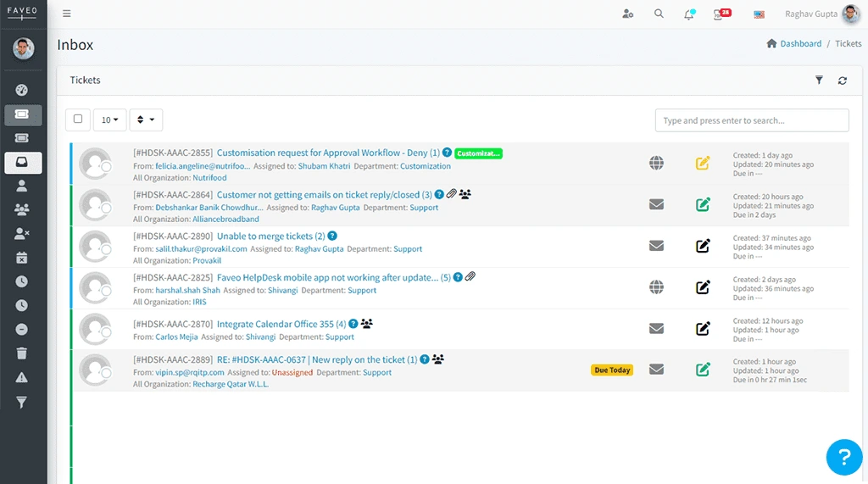Click the yellow edit icon on ticket 2855
This screenshot has height=484, width=868.
point(703,163)
